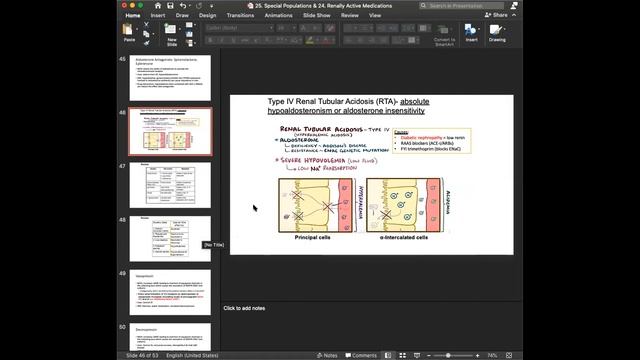The height and width of the screenshot is (360, 640).
Task: Open the Drawing tools button
Action: (x=497, y=33)
